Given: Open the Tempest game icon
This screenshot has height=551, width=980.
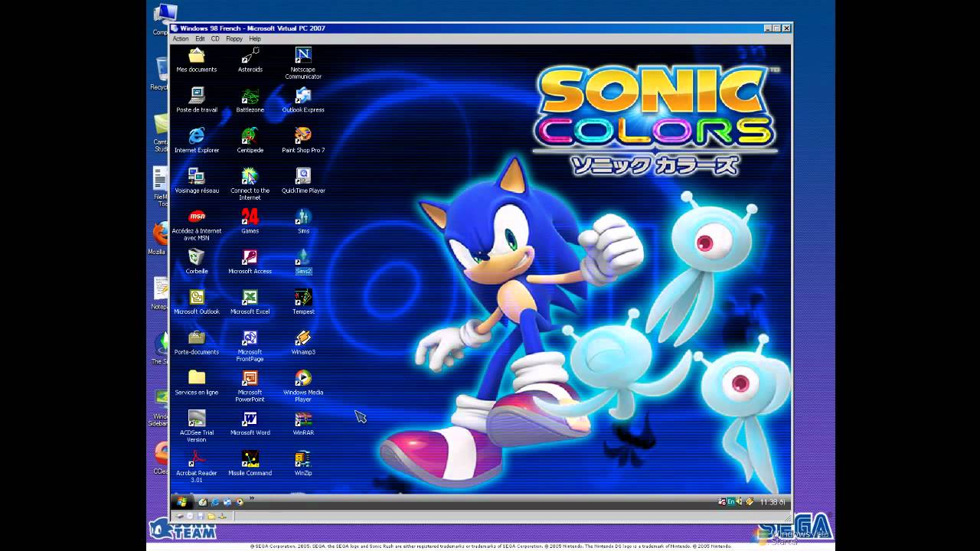Looking at the screenshot, I should (303, 302).
